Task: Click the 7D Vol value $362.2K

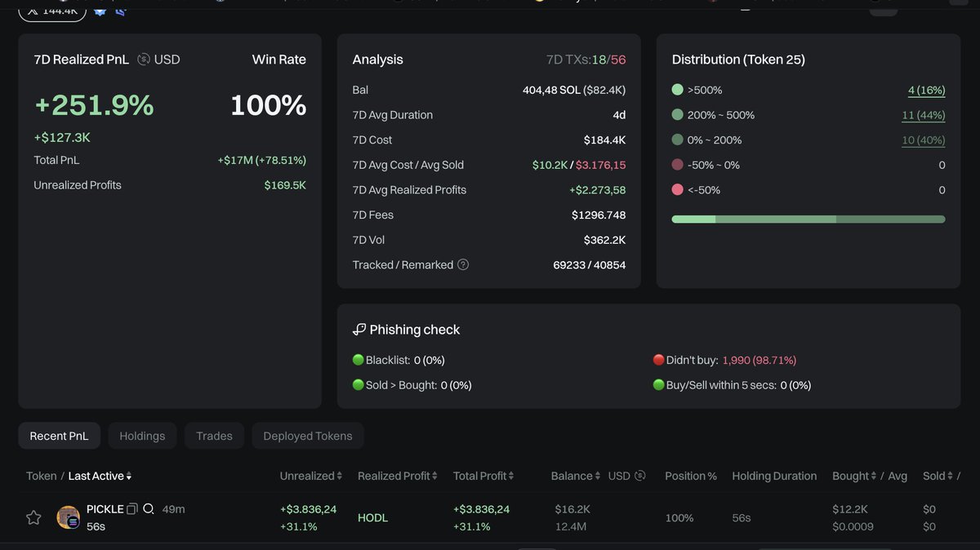Action: pyautogui.click(x=604, y=240)
